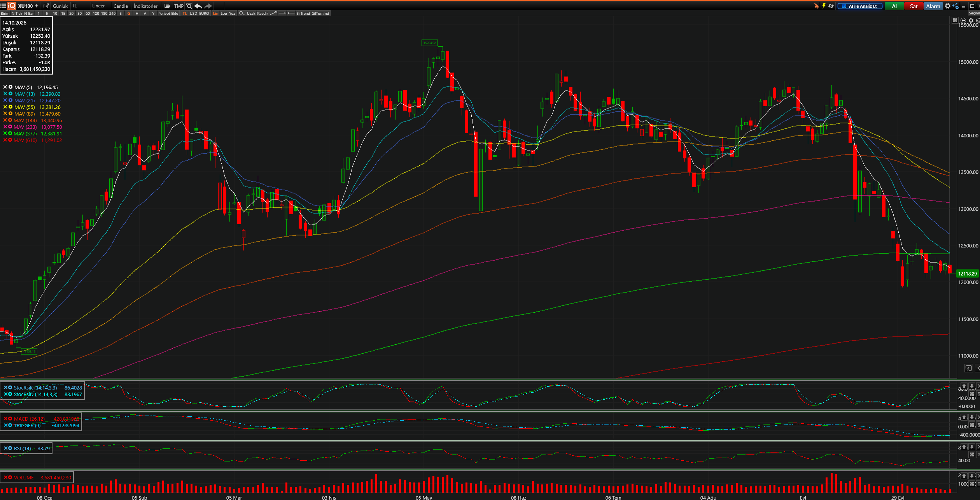Click the blue Alarm button
The width and height of the screenshot is (980, 500).
[x=933, y=6]
